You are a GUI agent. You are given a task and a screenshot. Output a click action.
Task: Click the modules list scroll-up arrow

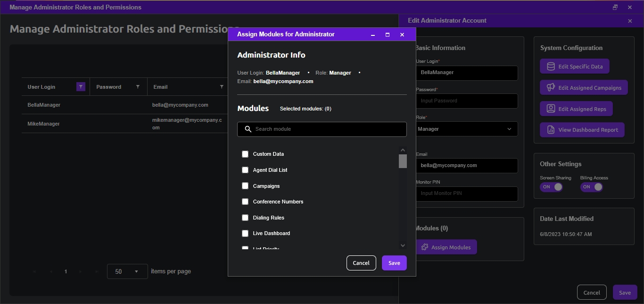(x=403, y=149)
